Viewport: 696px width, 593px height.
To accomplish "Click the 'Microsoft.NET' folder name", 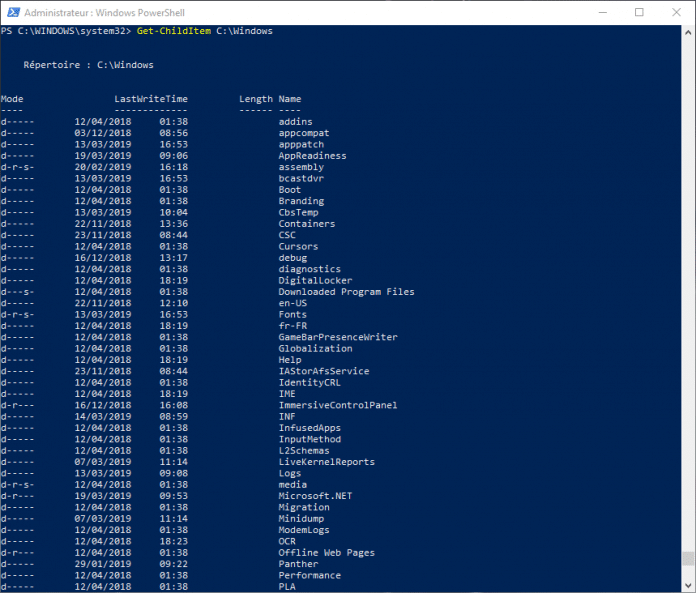I will [315, 496].
